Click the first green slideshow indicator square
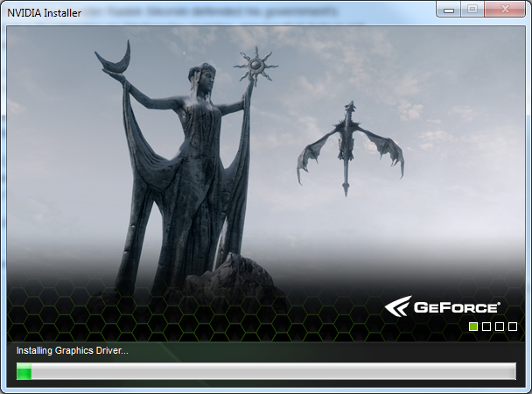 coord(473,327)
